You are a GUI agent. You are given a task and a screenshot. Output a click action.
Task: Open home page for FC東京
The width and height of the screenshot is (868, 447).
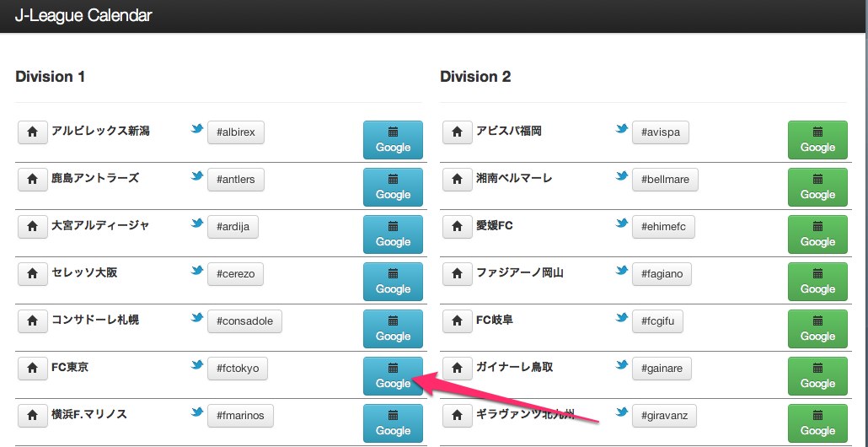33,368
